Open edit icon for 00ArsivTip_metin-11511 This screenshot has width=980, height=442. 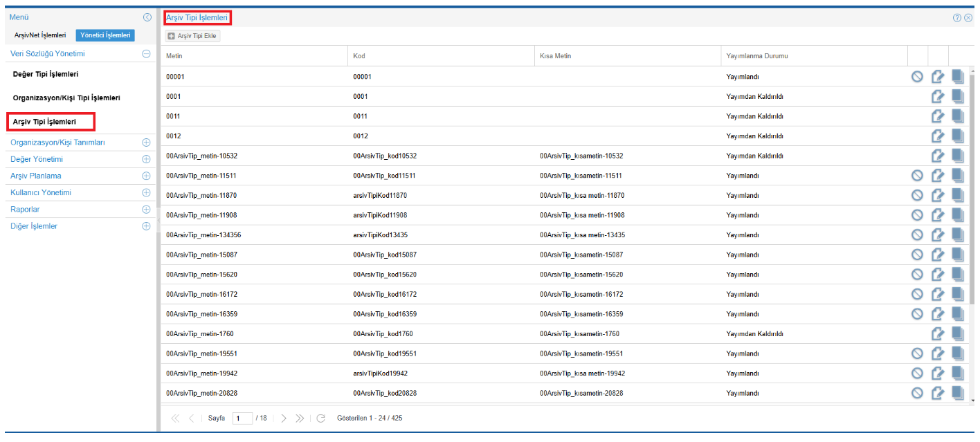[x=938, y=176]
